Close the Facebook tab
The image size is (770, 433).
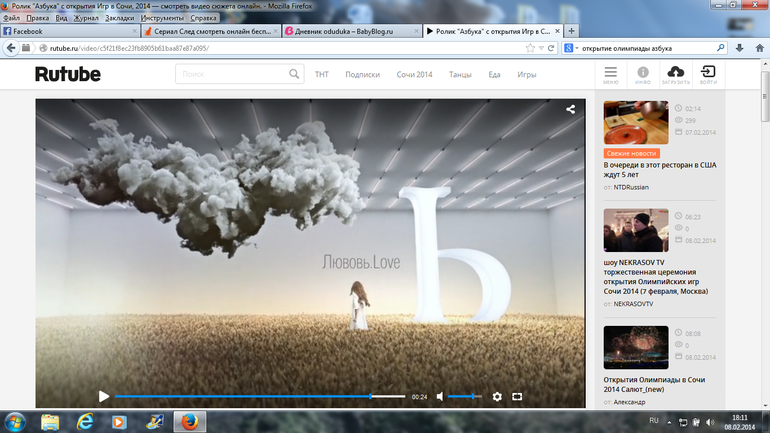click(x=135, y=31)
